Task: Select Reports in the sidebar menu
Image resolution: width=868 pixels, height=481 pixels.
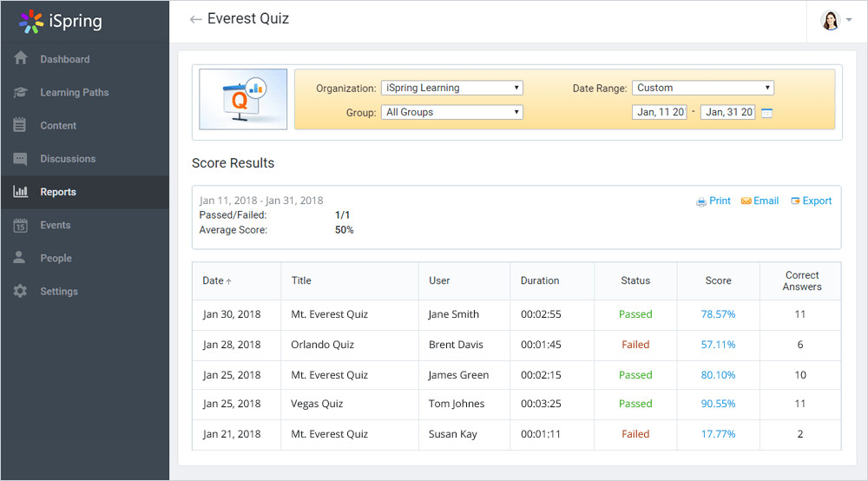Action: (57, 192)
